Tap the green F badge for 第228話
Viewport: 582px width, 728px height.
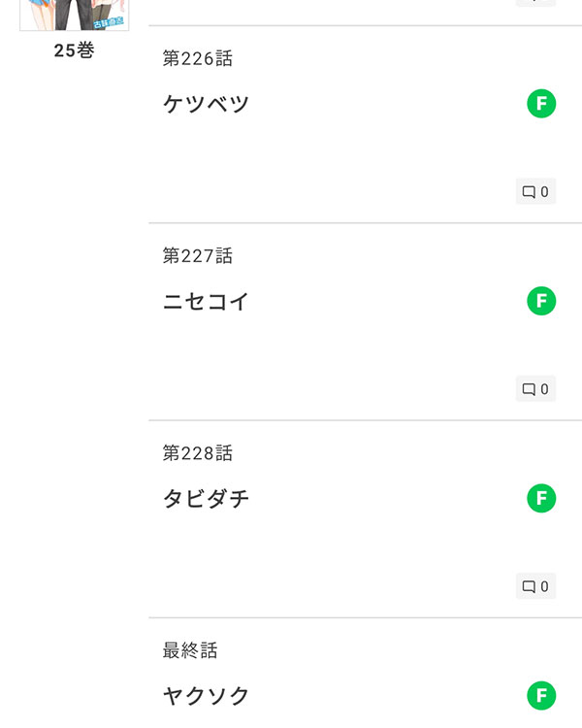click(x=541, y=498)
